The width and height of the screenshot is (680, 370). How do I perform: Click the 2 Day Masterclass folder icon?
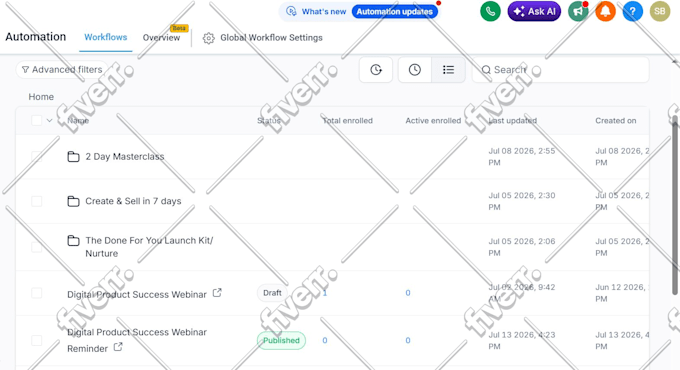tap(73, 156)
